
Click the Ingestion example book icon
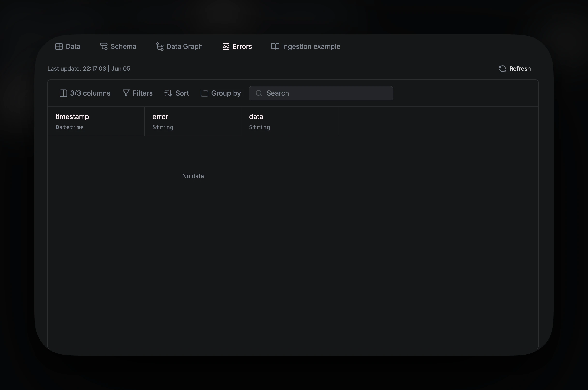(275, 46)
